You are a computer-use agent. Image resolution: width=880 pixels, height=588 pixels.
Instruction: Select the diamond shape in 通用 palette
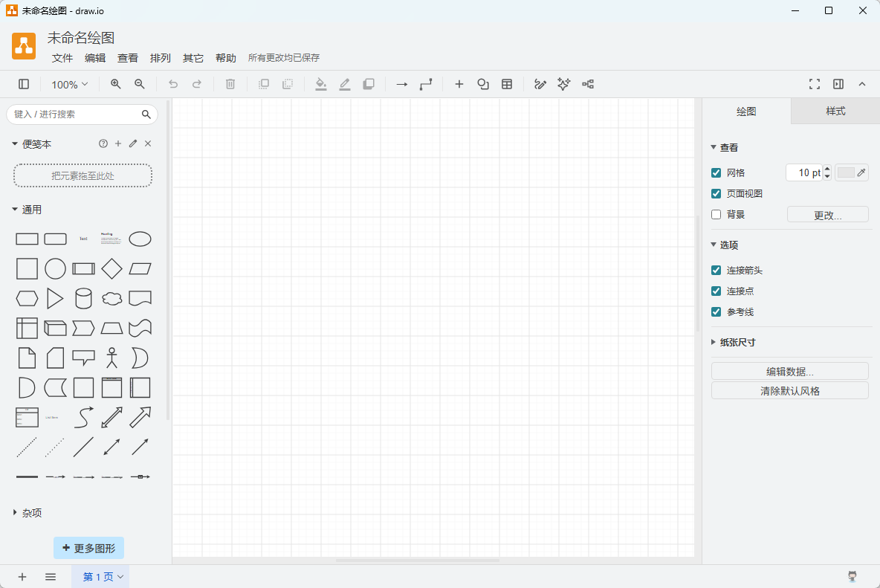111,269
